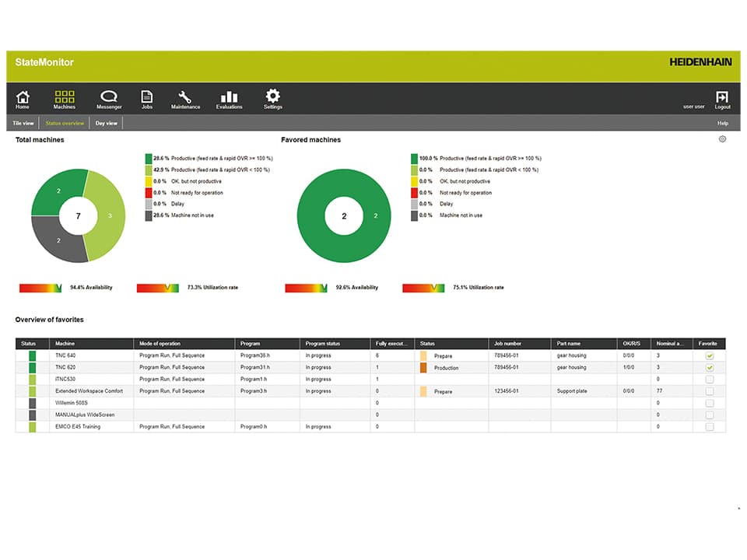Mark iTNC530 as a favorite

709,380
